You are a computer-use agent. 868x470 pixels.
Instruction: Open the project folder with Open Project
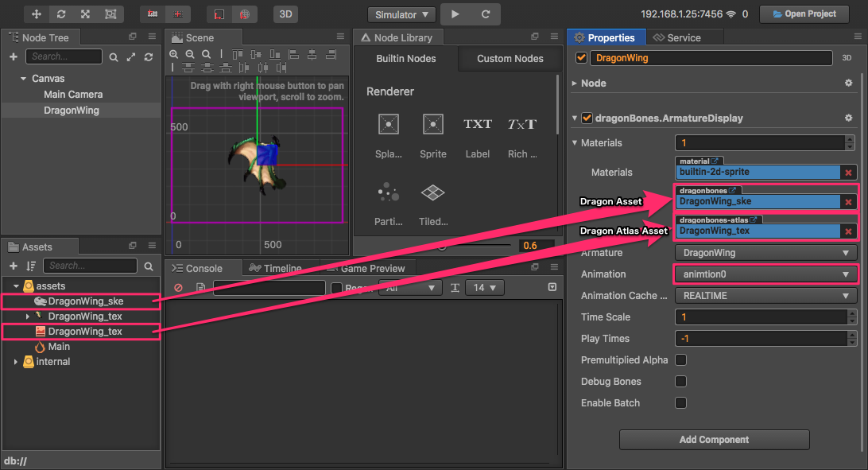[x=804, y=14]
